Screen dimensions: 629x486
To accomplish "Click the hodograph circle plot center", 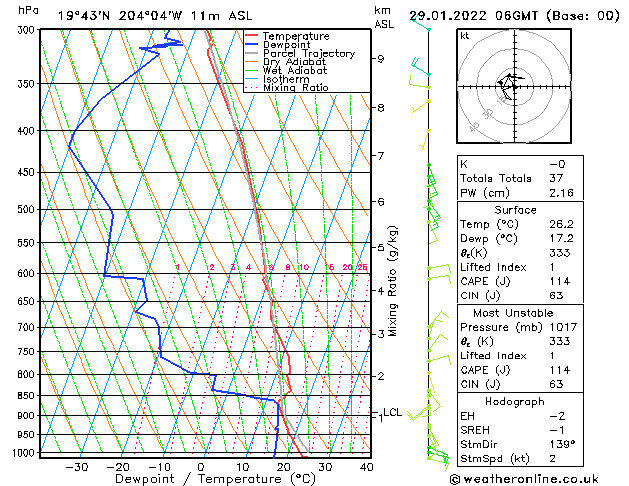I will click(510, 83).
